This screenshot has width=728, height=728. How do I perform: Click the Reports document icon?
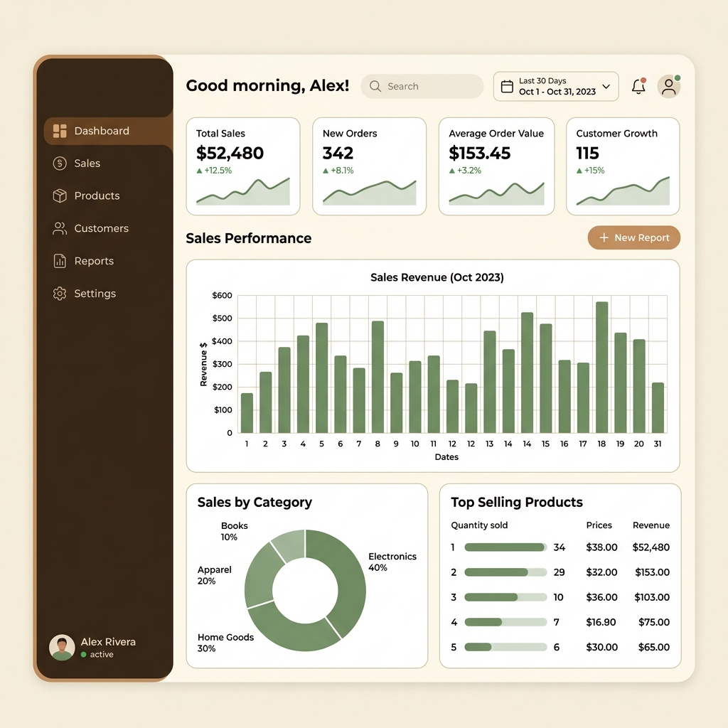tap(60, 261)
